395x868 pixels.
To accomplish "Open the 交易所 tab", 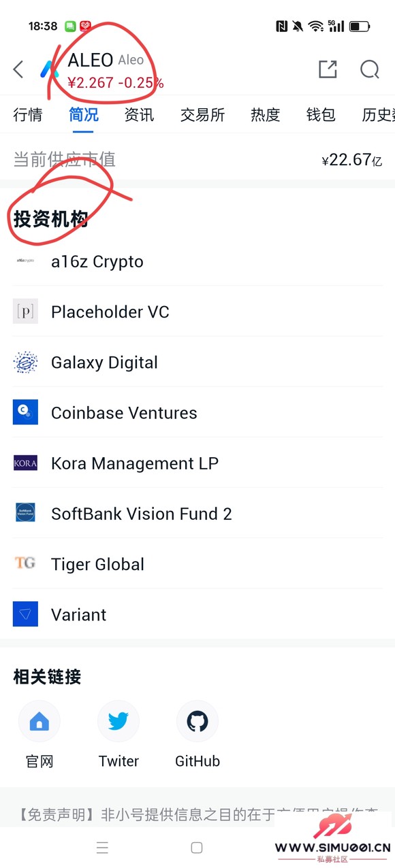I will click(x=202, y=115).
